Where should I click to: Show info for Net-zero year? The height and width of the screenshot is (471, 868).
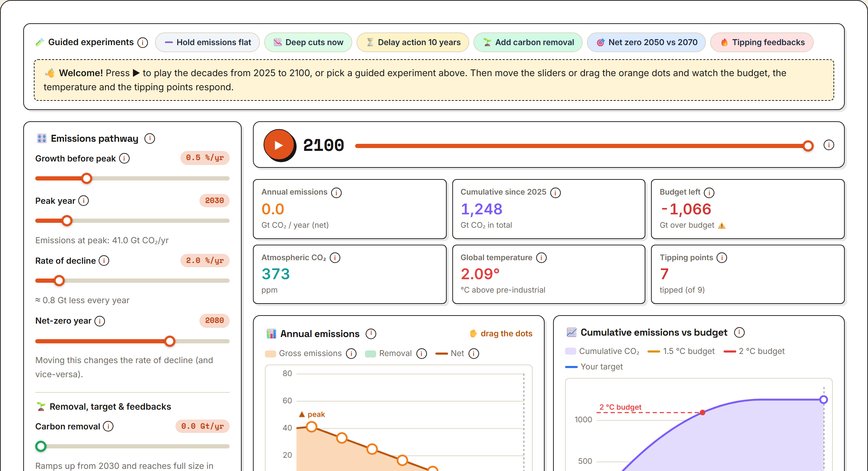pos(100,321)
